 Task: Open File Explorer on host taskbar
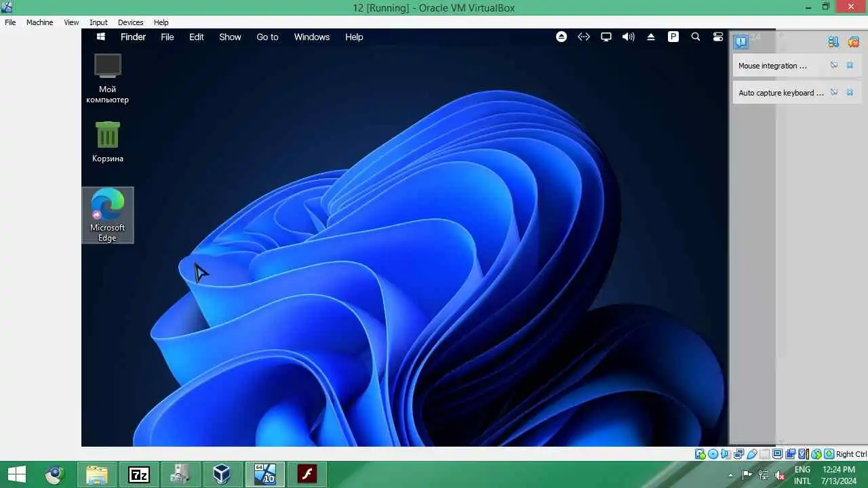coord(96,474)
